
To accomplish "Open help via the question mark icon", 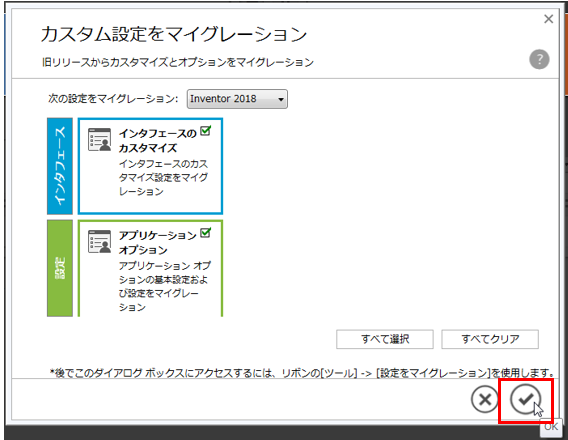I will (x=539, y=59).
